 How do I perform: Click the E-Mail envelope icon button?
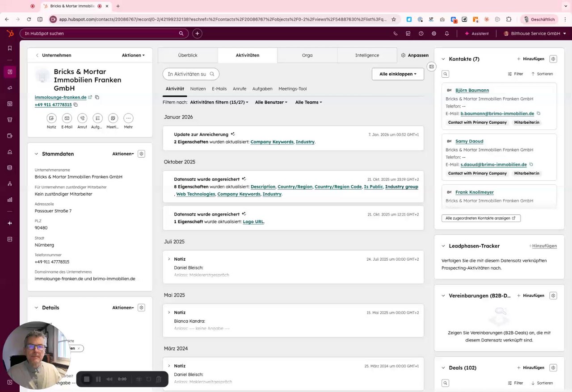[67, 118]
